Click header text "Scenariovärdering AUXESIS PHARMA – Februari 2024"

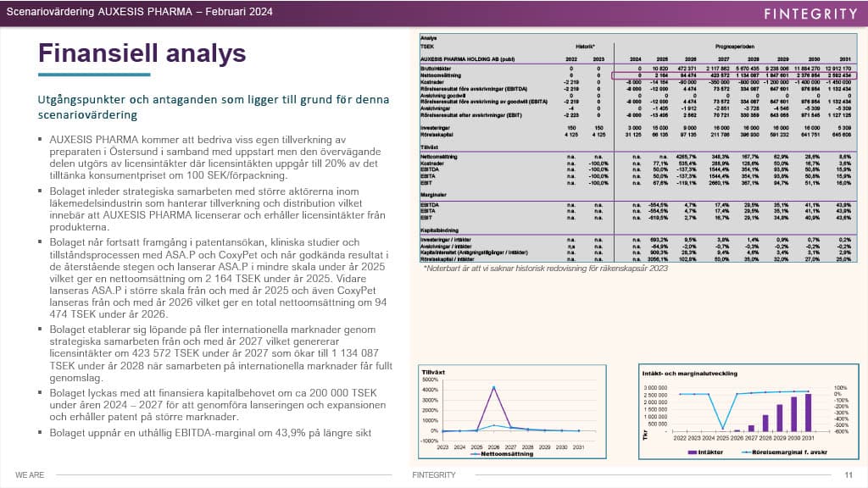coord(140,11)
